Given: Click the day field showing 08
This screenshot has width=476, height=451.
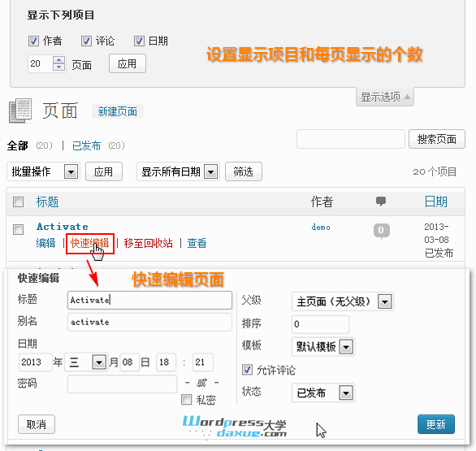Looking at the screenshot, I should click(x=130, y=362).
